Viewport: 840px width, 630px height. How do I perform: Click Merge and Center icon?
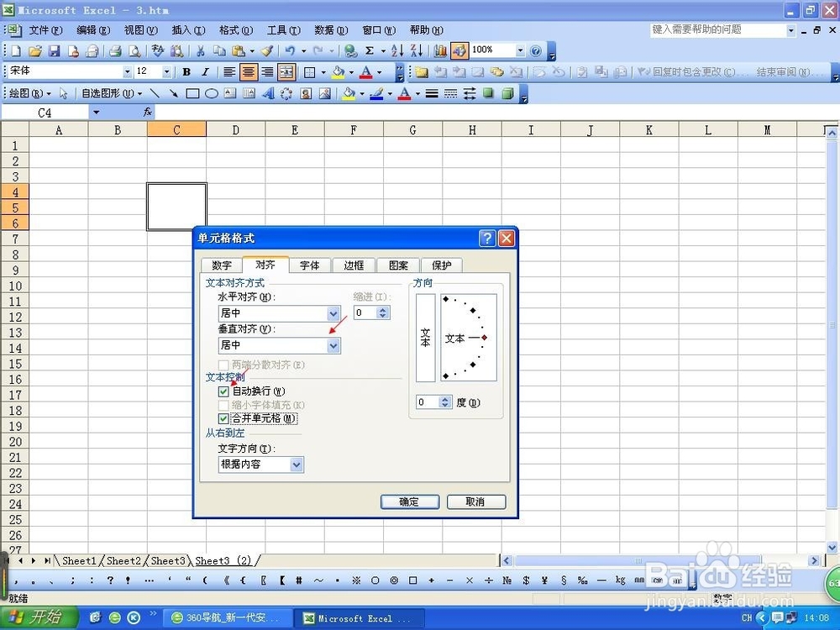coord(286,71)
